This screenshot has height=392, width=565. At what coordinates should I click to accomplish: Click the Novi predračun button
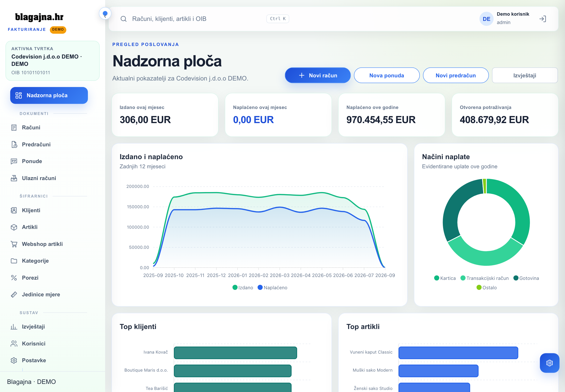click(456, 75)
